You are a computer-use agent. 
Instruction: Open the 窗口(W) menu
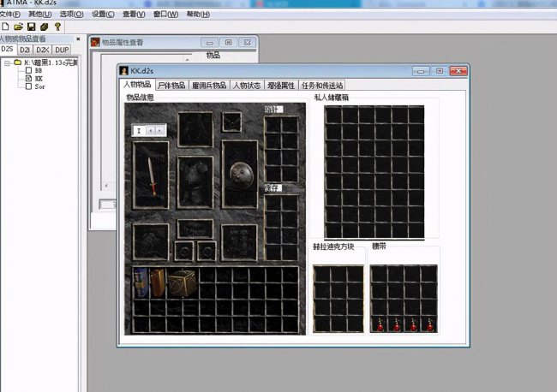[x=165, y=15]
